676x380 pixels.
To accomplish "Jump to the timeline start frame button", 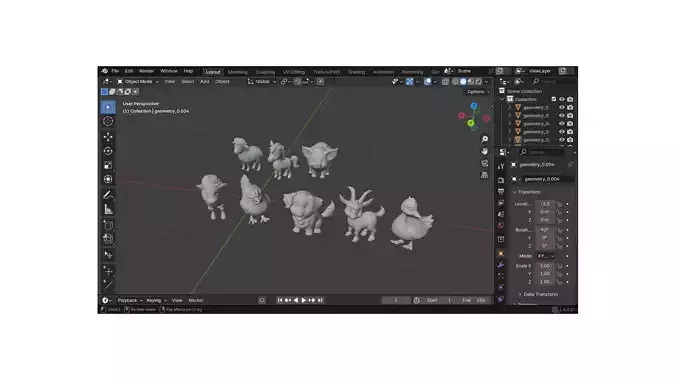I will point(280,300).
